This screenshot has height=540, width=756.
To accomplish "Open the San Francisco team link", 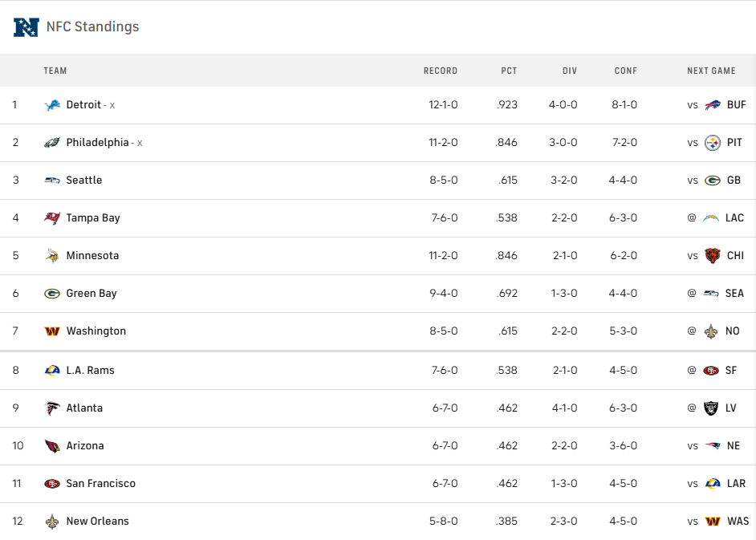I will (101, 484).
